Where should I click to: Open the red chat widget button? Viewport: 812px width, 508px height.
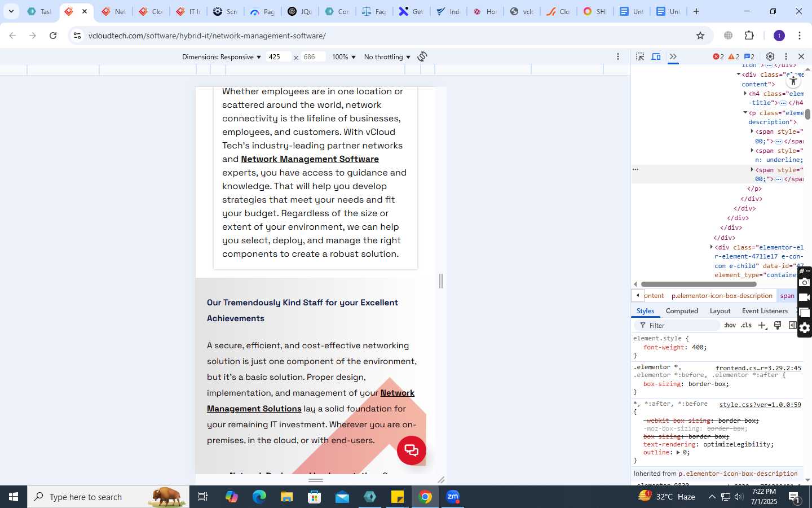pos(412,450)
